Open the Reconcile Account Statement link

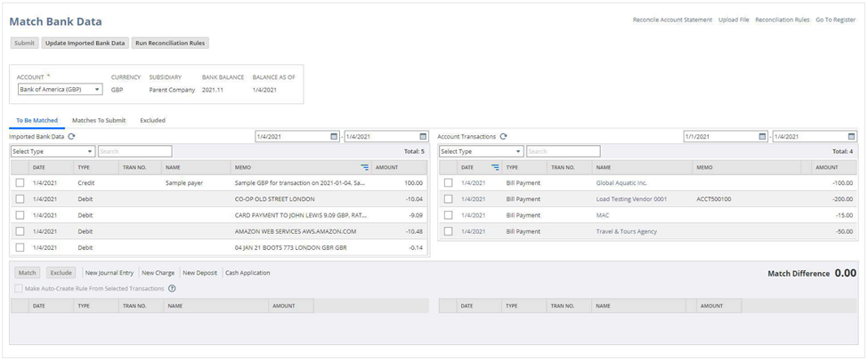pos(672,20)
